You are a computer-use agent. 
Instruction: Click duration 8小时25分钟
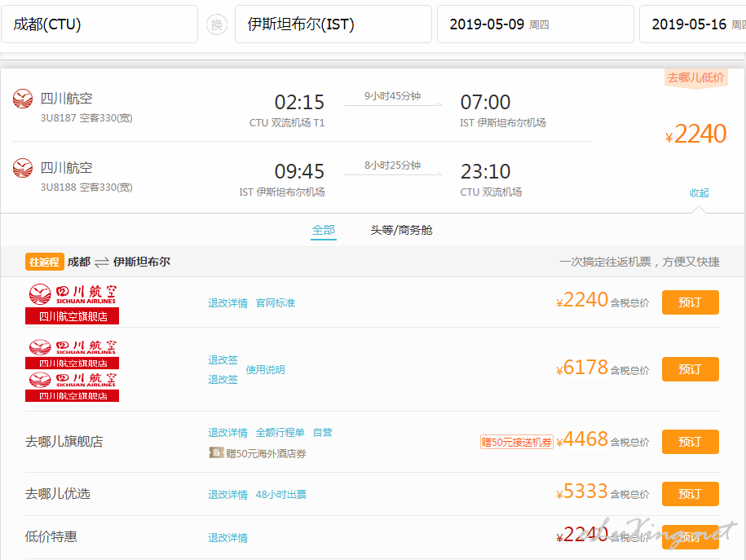point(392,165)
